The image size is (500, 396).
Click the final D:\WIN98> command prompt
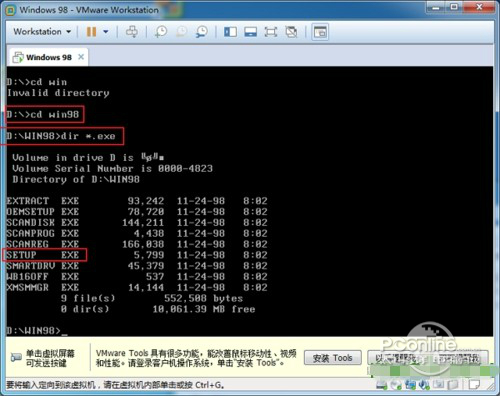coord(37,331)
